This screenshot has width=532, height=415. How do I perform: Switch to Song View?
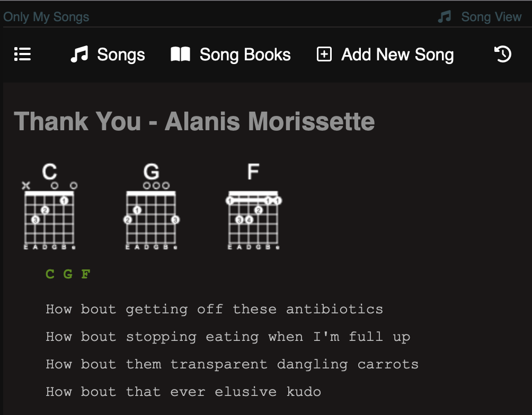[x=491, y=17]
